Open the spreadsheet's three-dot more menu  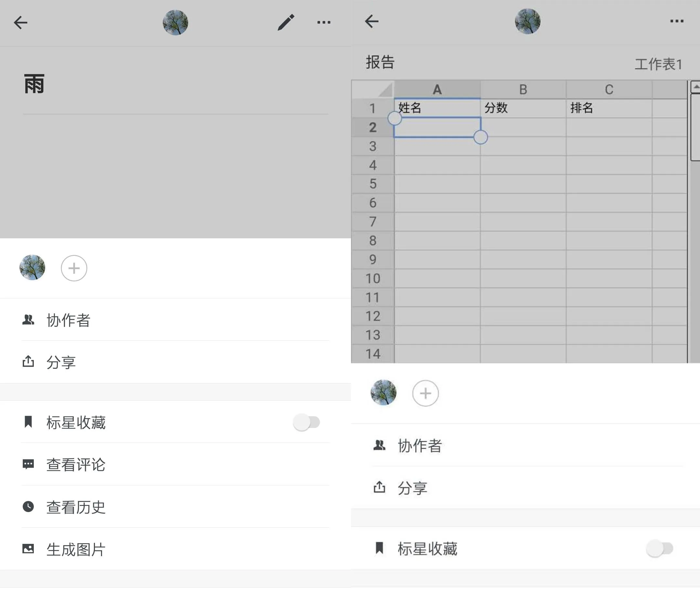(x=677, y=21)
